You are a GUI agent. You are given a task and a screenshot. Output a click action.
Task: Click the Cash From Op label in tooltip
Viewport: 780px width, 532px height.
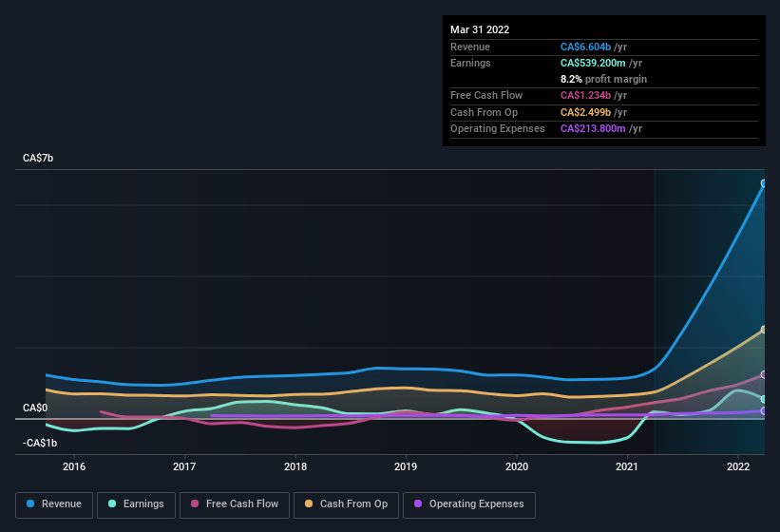(484, 112)
